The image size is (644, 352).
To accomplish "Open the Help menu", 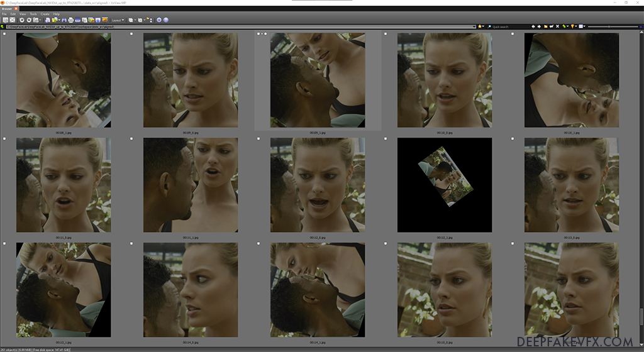I will 56,14.
